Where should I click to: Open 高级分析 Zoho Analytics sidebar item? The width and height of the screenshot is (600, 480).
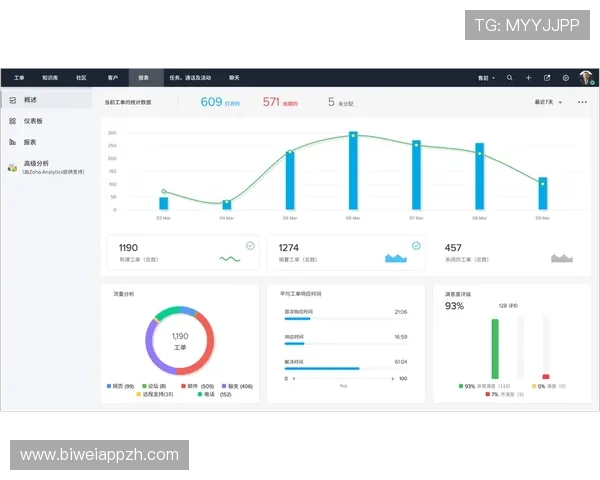click(x=46, y=167)
